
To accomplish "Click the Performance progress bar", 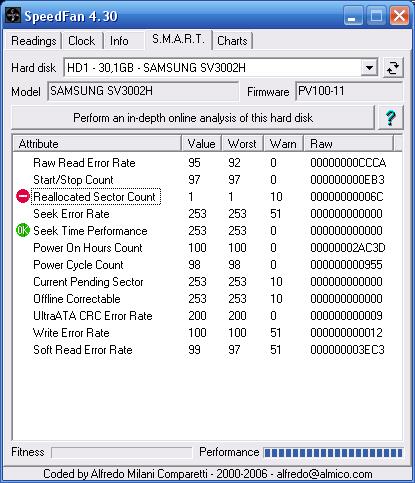I will [333, 453].
